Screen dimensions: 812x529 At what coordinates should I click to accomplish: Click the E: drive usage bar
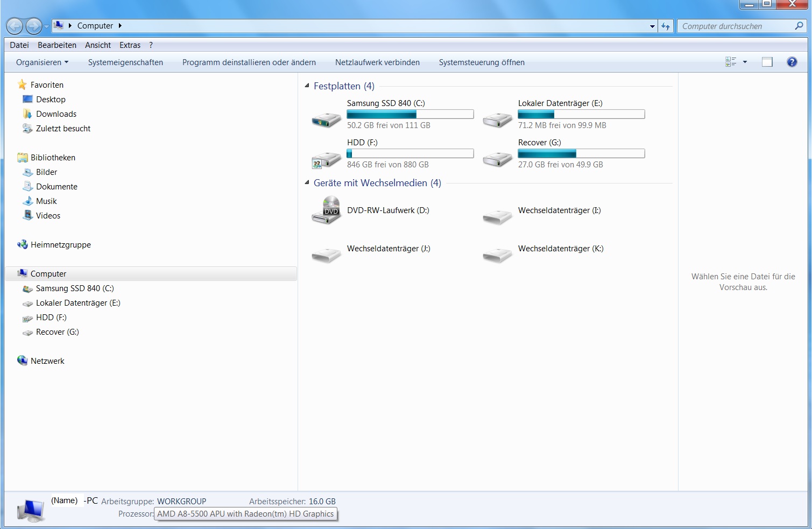coord(581,114)
